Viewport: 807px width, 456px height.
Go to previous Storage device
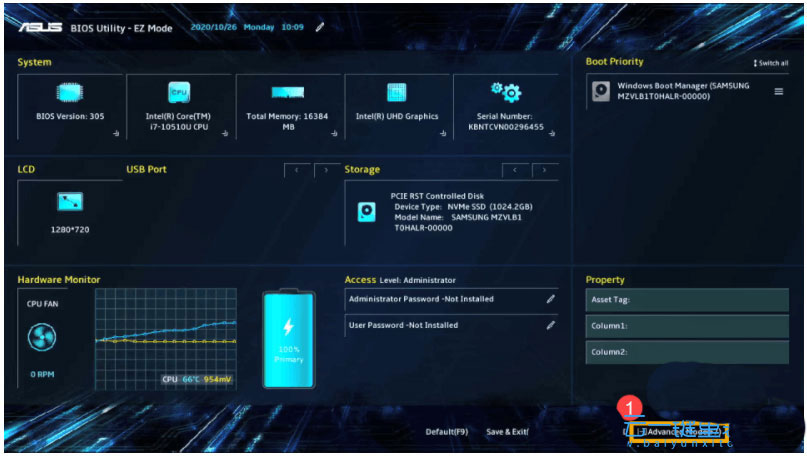point(515,170)
